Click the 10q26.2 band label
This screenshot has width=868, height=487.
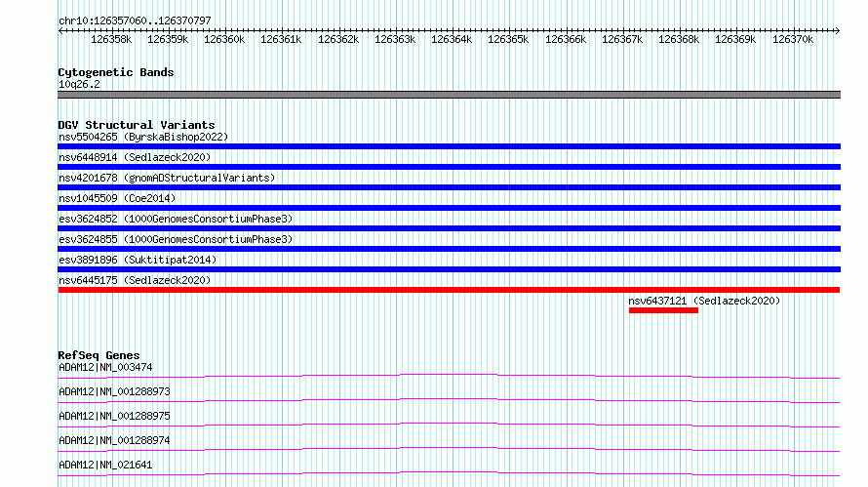point(79,84)
